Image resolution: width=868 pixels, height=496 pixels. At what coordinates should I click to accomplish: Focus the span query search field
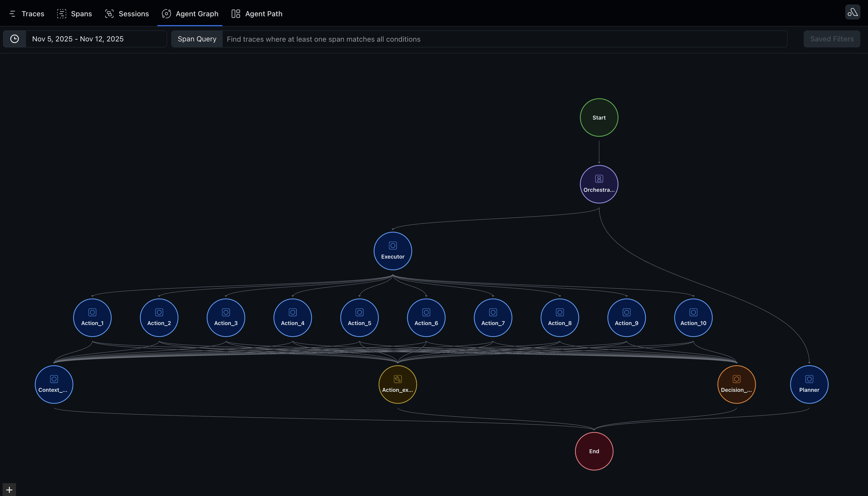point(504,39)
